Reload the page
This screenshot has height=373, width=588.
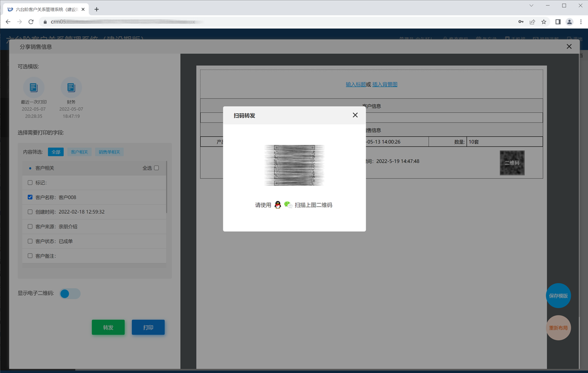(31, 22)
